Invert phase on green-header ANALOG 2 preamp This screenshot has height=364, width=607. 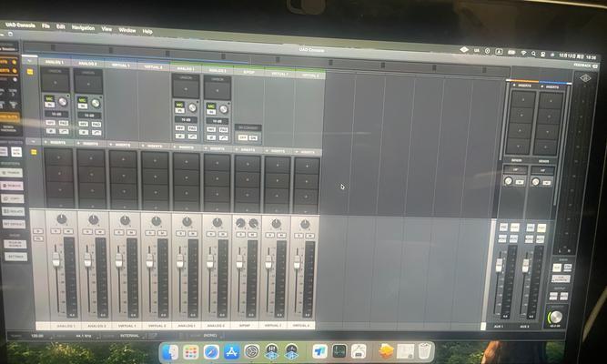click(x=211, y=137)
